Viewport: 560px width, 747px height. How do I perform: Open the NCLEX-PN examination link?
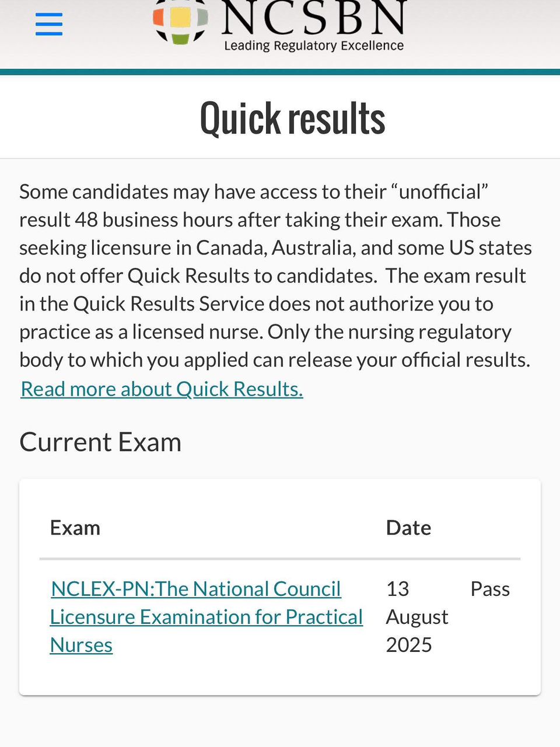pyautogui.click(x=206, y=617)
